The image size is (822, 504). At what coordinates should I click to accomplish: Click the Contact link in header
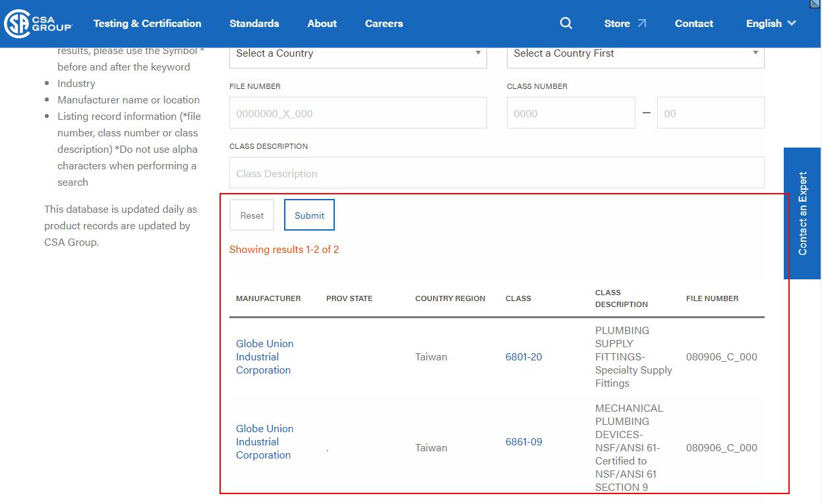693,23
